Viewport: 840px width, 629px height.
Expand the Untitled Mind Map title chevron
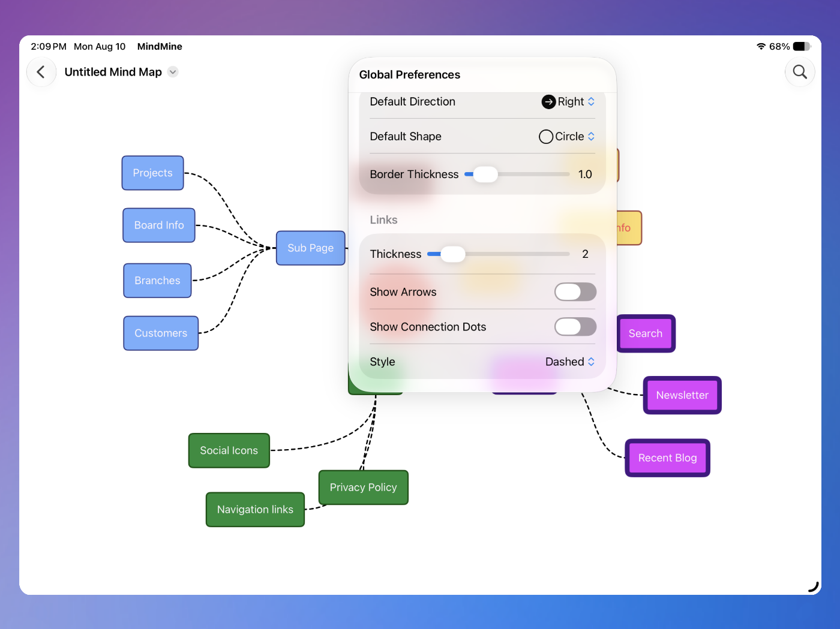173,72
